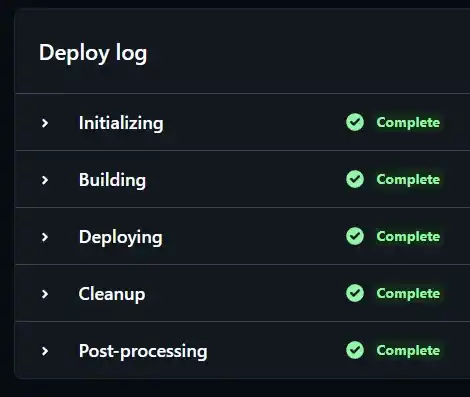Open the Post-processing log section label
This screenshot has width=470, height=397.
143,352
